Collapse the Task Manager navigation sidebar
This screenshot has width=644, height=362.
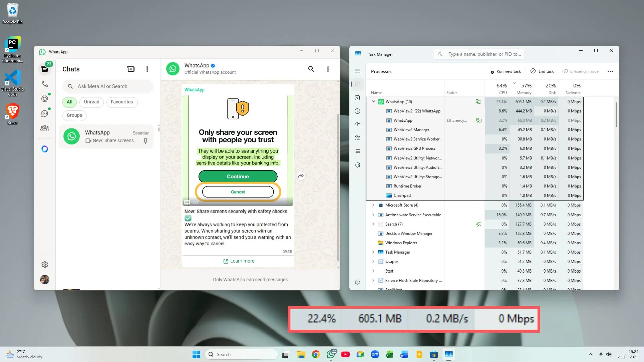[x=357, y=71]
